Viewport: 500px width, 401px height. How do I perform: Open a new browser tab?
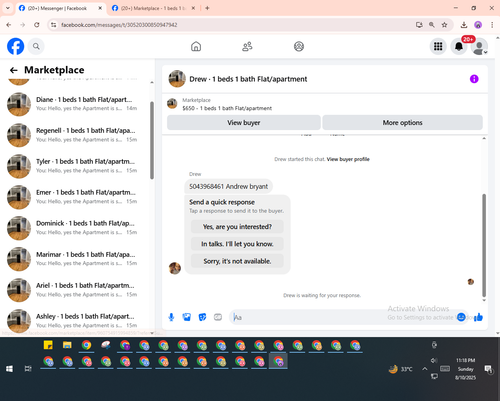(x=207, y=8)
